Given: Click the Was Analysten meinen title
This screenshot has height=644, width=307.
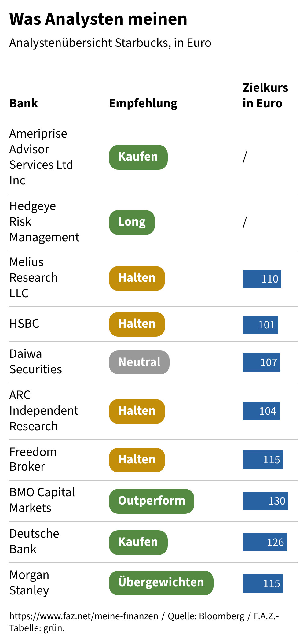Looking at the screenshot, I should pyautogui.click(x=98, y=19).
